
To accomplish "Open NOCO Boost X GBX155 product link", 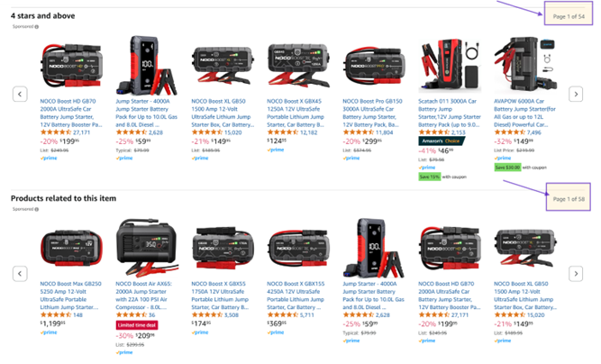I will coord(296,296).
